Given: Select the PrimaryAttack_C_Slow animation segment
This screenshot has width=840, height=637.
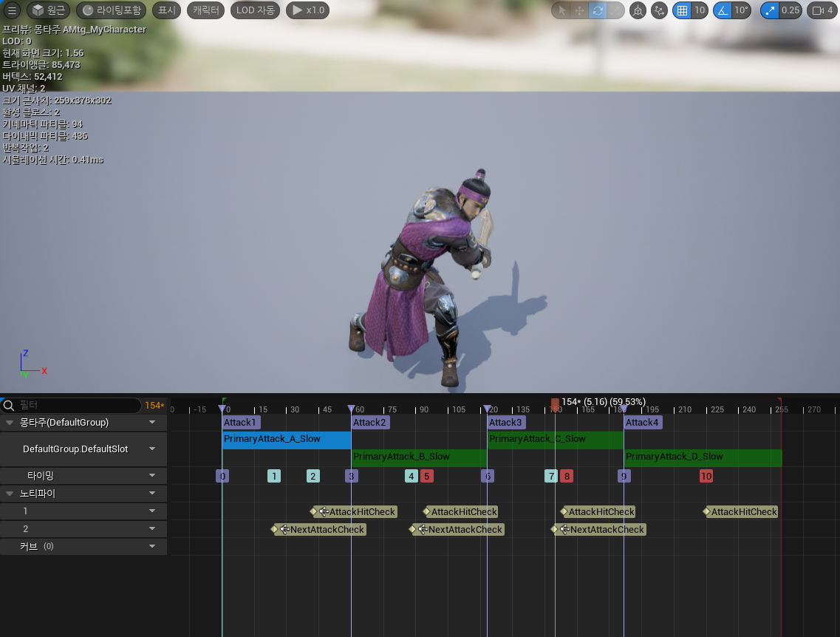Looking at the screenshot, I should click(x=555, y=440).
